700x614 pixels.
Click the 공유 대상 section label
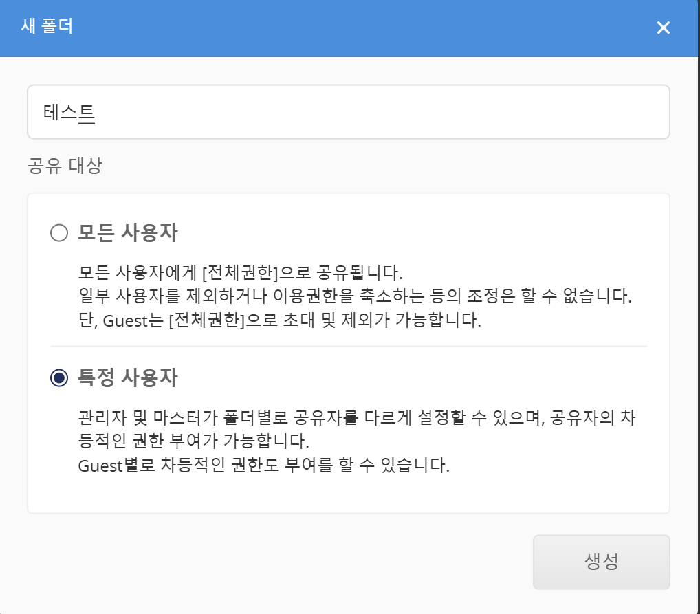click(x=65, y=166)
